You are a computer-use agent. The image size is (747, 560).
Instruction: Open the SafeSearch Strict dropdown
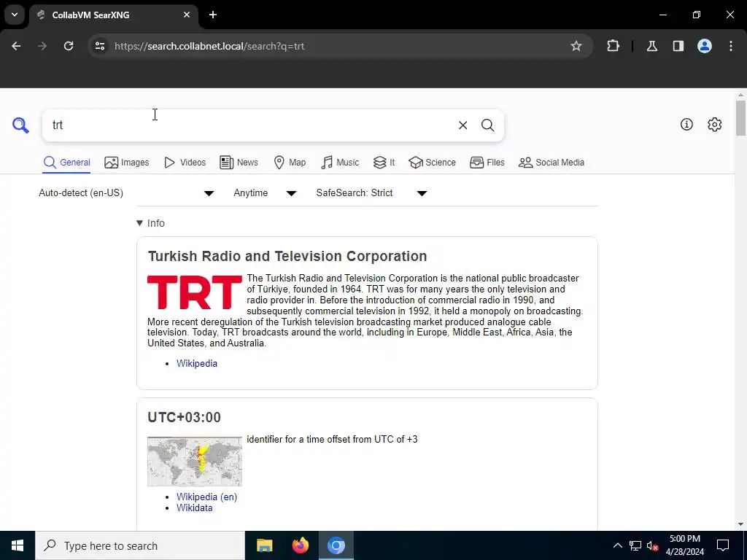(x=371, y=193)
